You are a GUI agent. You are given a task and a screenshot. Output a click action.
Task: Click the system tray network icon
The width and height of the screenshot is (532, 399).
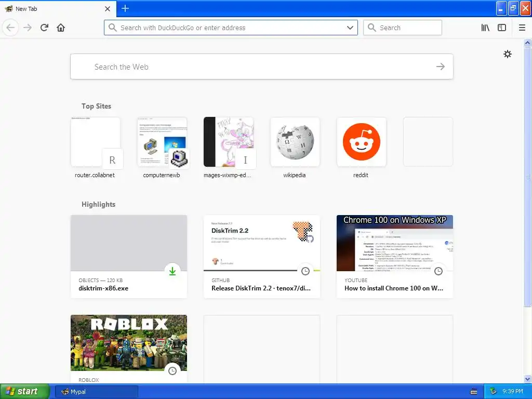tap(494, 392)
